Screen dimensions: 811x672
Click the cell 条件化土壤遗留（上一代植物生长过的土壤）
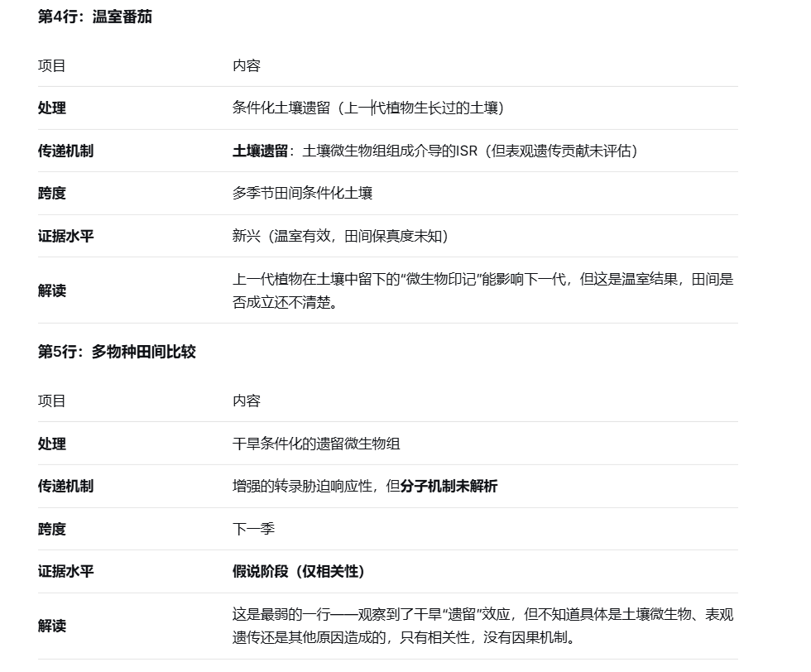[368, 108]
